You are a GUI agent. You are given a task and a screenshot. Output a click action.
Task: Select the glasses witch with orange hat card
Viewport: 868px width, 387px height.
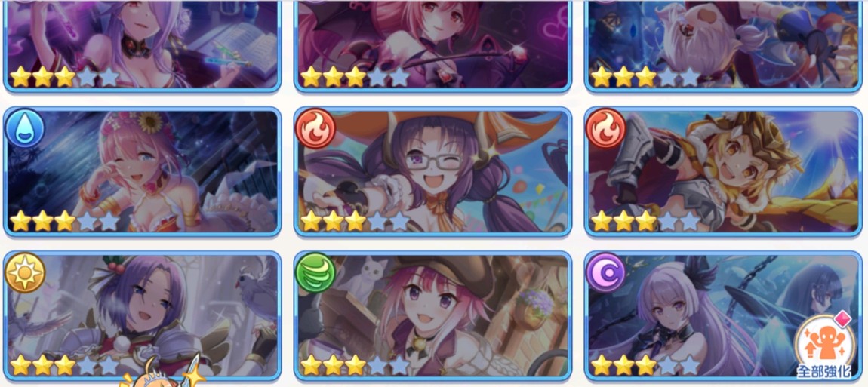pos(432,172)
